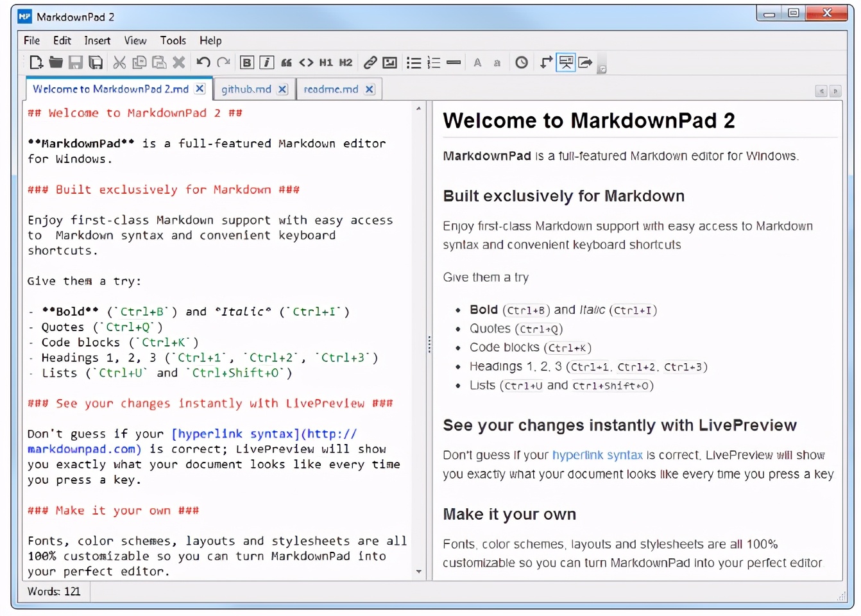This screenshot has width=861, height=616.
Task: Apply bold formatting from the toolbar
Action: 247,62
